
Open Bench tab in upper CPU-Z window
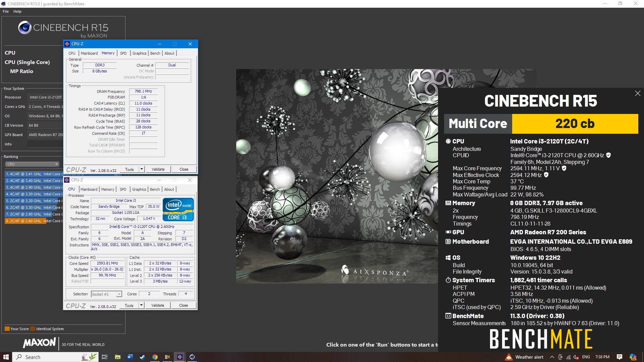(155, 53)
